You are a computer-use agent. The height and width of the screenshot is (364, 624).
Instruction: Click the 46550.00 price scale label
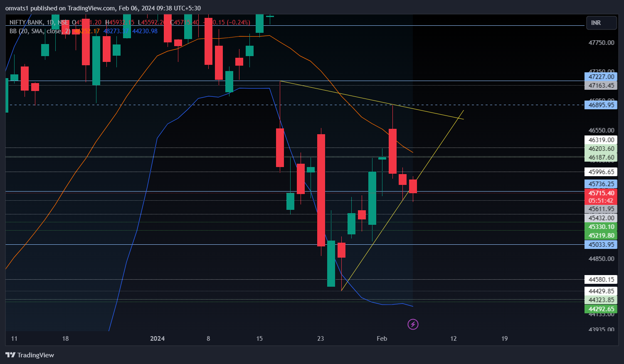601,130
